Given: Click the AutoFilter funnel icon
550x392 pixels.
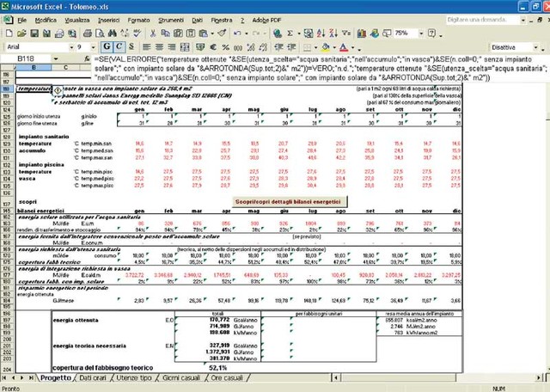Looking at the screenshot, I should (x=346, y=34).
